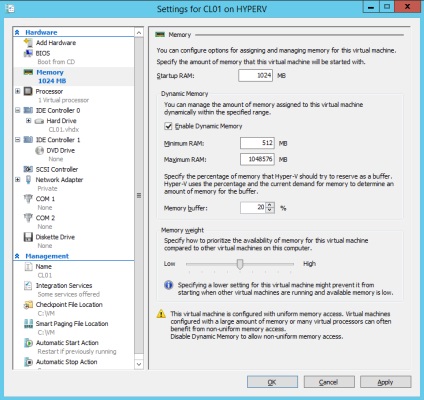Select BIOS label in tree
This screenshot has height=400, width=424.
[x=43, y=53]
